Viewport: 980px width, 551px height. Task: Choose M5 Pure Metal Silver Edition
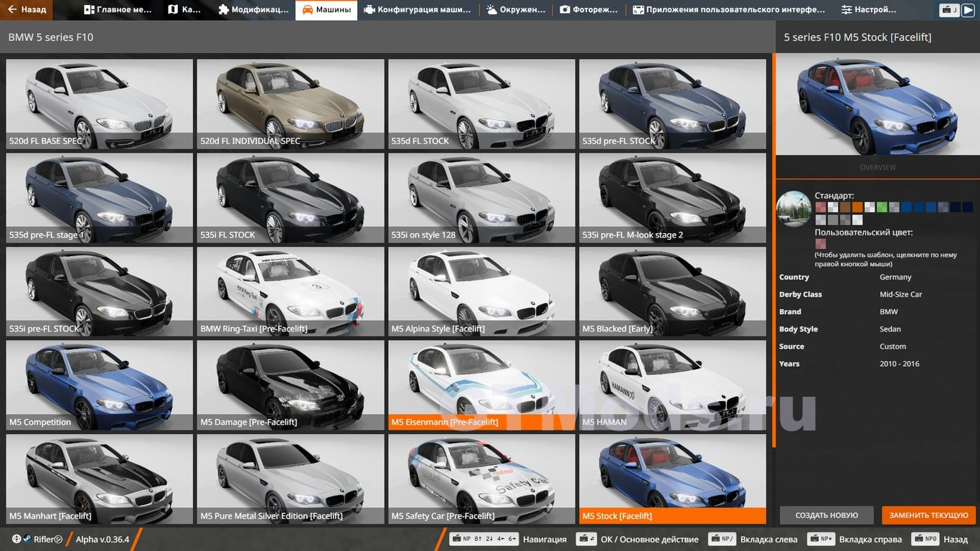point(291,479)
